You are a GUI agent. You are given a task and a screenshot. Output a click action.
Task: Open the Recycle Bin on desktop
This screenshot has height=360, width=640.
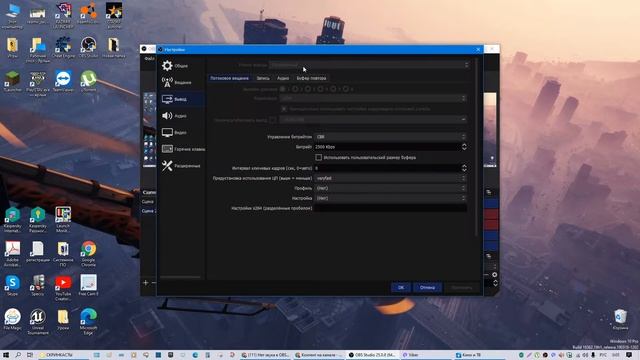click(620, 319)
